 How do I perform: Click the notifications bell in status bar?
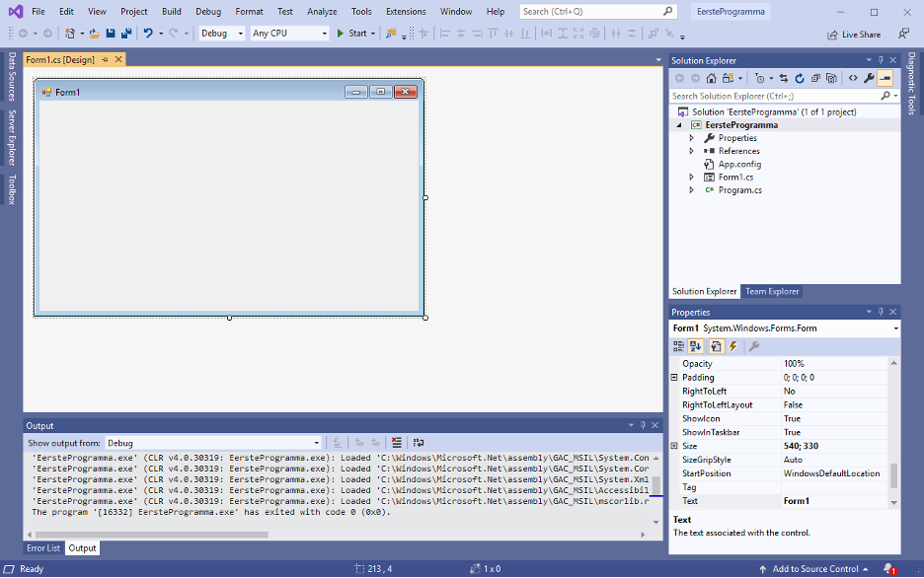[889, 568]
